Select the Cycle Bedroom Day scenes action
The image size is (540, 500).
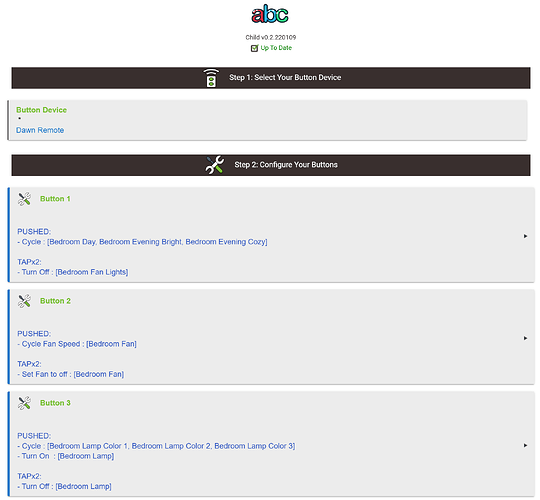pyautogui.click(x=142, y=242)
